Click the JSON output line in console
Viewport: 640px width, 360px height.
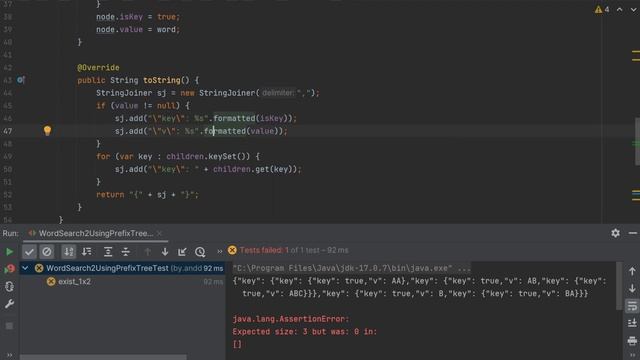click(420, 287)
